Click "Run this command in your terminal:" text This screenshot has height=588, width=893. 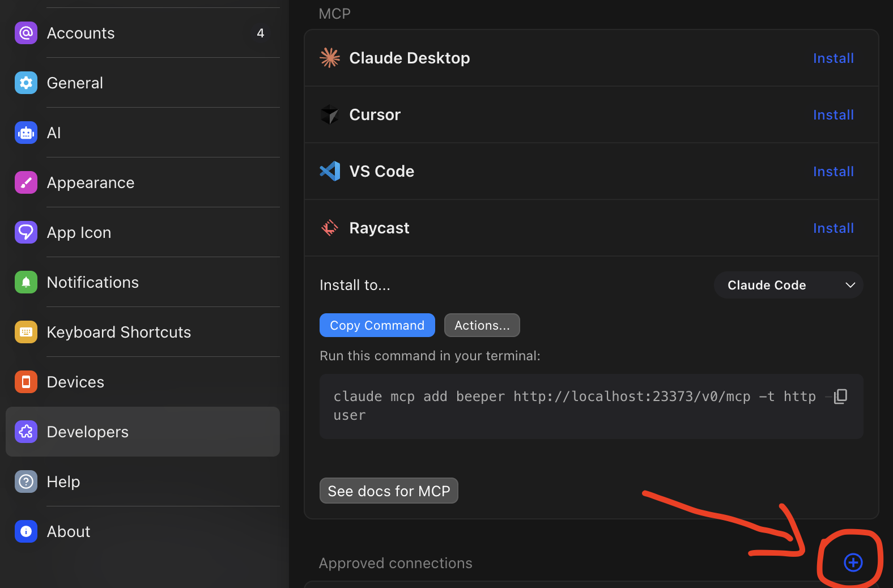tap(430, 356)
